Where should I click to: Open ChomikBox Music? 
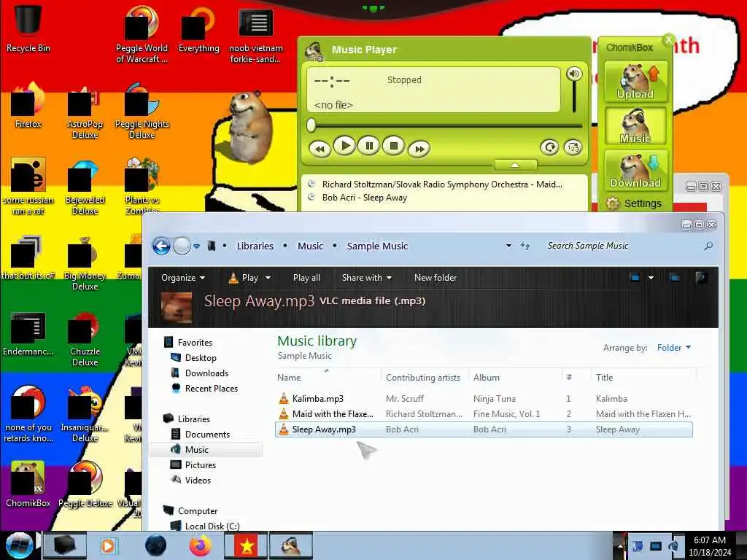[635, 125]
